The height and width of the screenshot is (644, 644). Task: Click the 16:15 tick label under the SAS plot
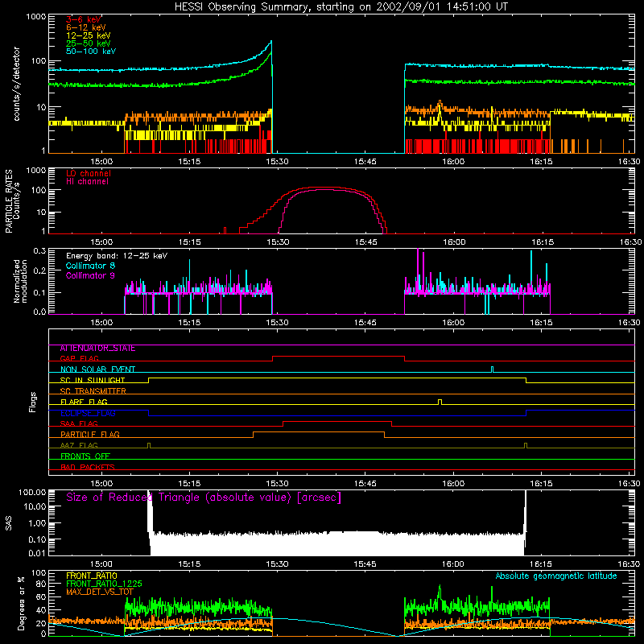[541, 564]
